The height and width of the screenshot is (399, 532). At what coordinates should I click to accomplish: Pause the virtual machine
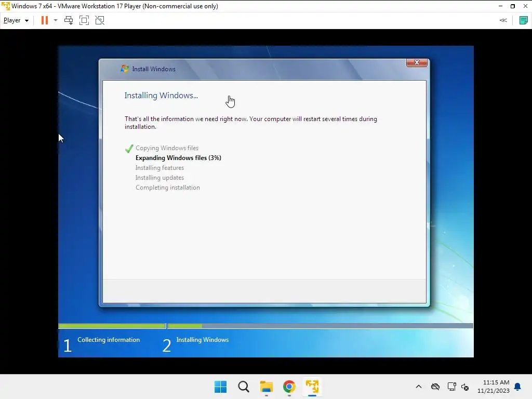45,20
